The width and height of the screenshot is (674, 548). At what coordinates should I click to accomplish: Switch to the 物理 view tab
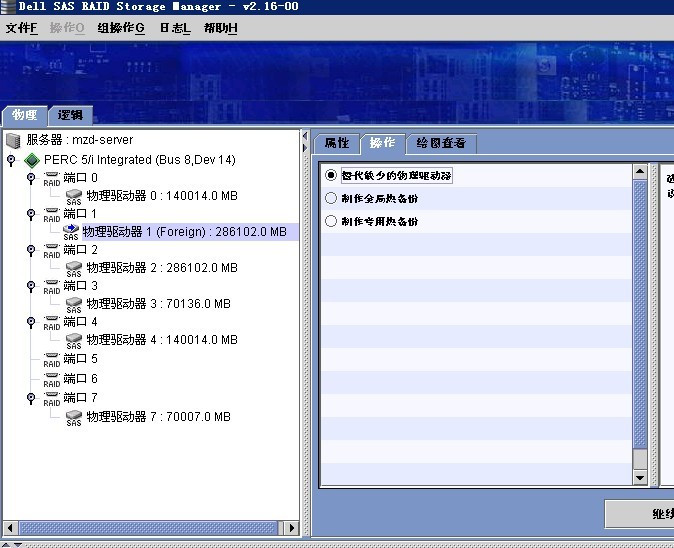point(24,115)
